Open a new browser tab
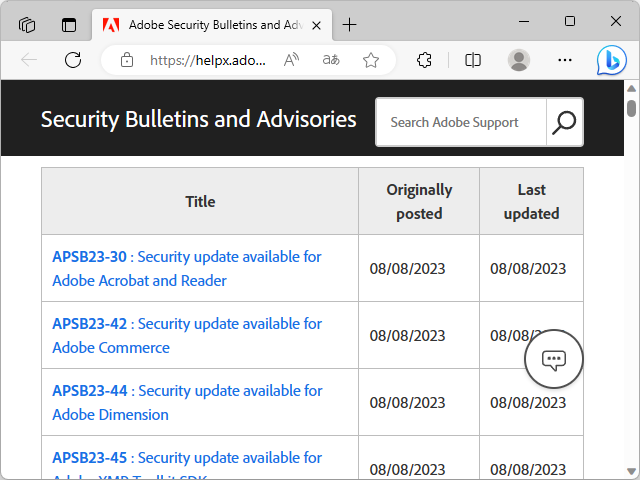Image resolution: width=640 pixels, height=480 pixels. pos(349,24)
